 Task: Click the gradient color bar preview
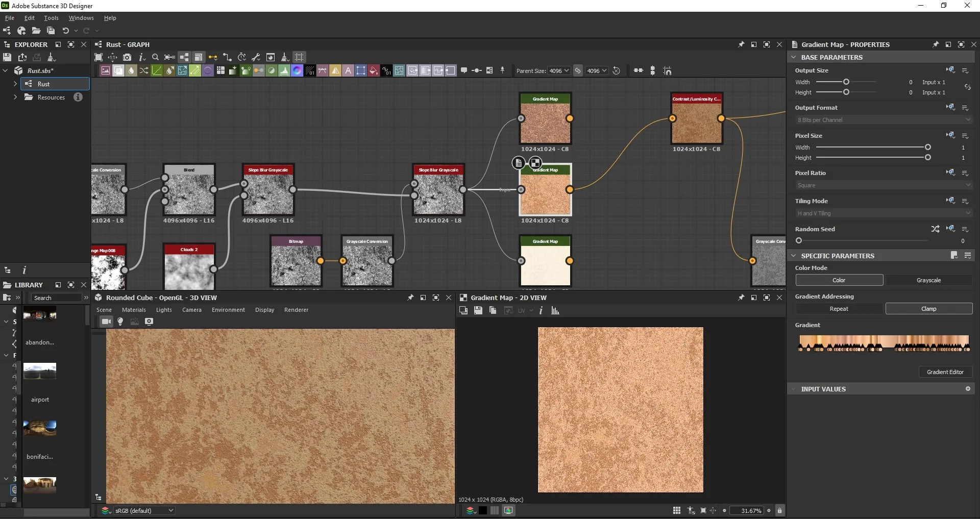point(884,340)
